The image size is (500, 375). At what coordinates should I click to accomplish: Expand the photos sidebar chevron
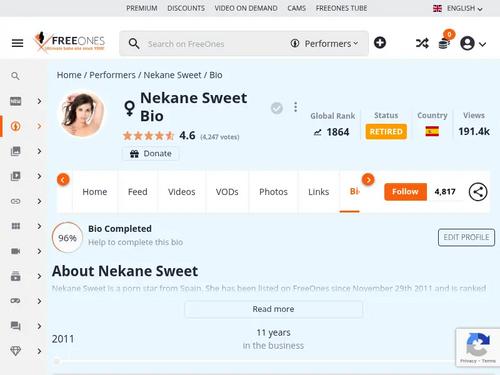coord(39,151)
